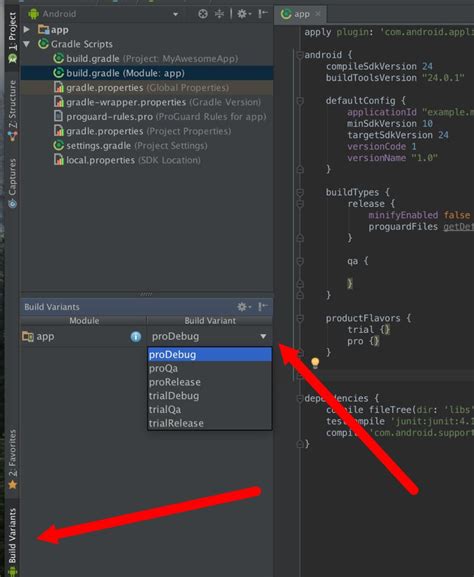The height and width of the screenshot is (577, 474).
Task: Click the trial {} flavor line
Action: click(x=368, y=329)
